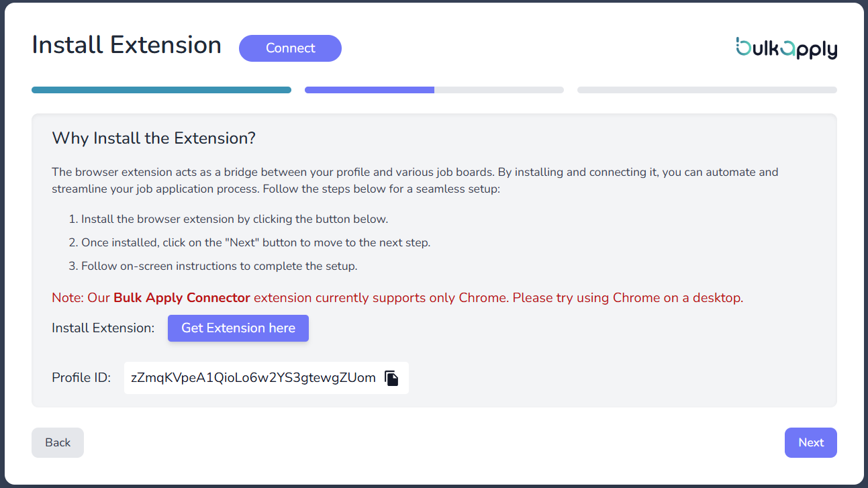Click the Profile ID label
Viewport: 868px width, 488px height.
click(81, 378)
